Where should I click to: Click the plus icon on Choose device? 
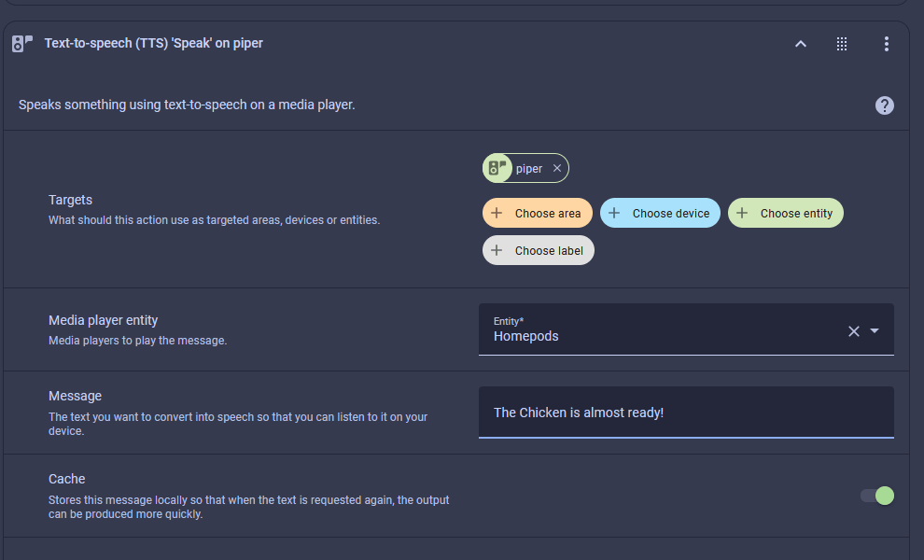[614, 213]
